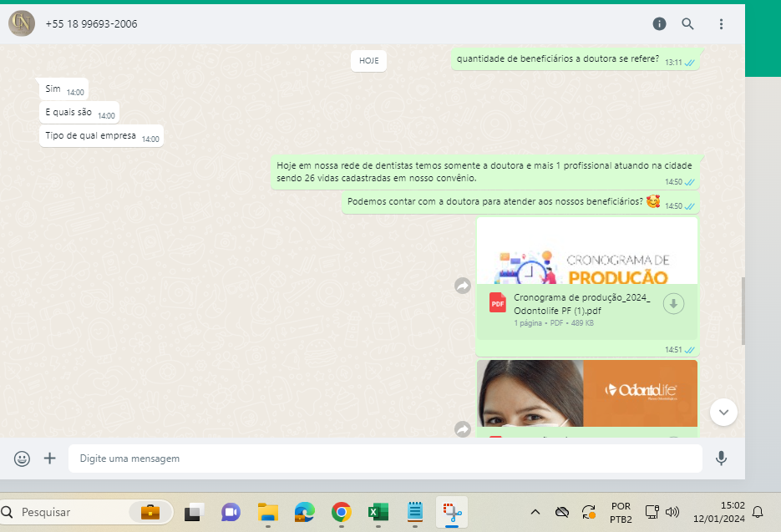The image size is (781, 532).
Task: Download the Cronograma de produção PDF
Action: tap(673, 304)
